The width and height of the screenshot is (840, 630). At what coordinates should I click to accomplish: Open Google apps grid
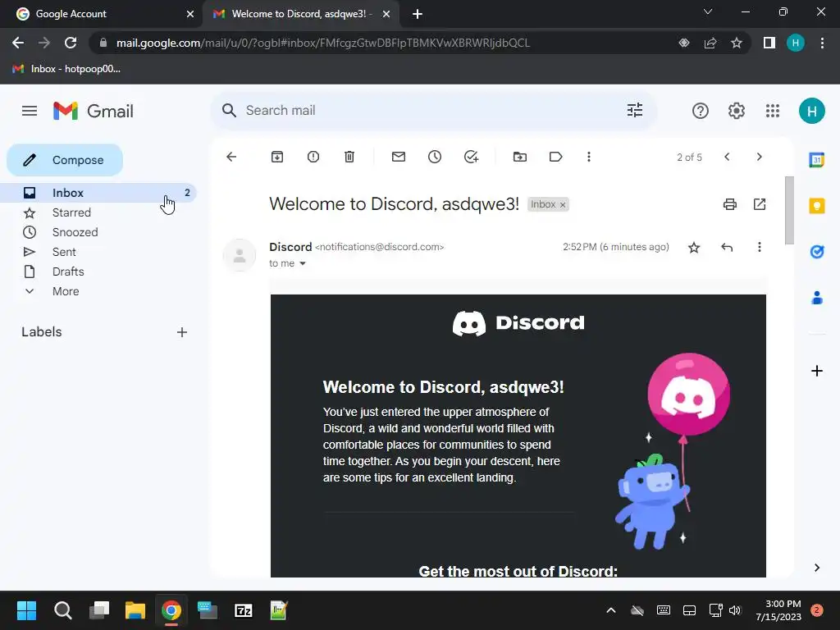pos(773,111)
